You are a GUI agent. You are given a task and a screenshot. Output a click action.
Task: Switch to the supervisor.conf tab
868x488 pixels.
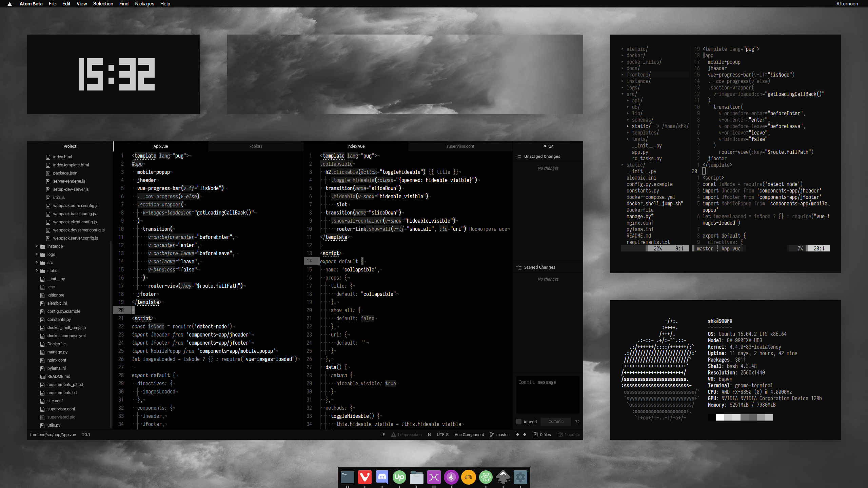pos(460,146)
